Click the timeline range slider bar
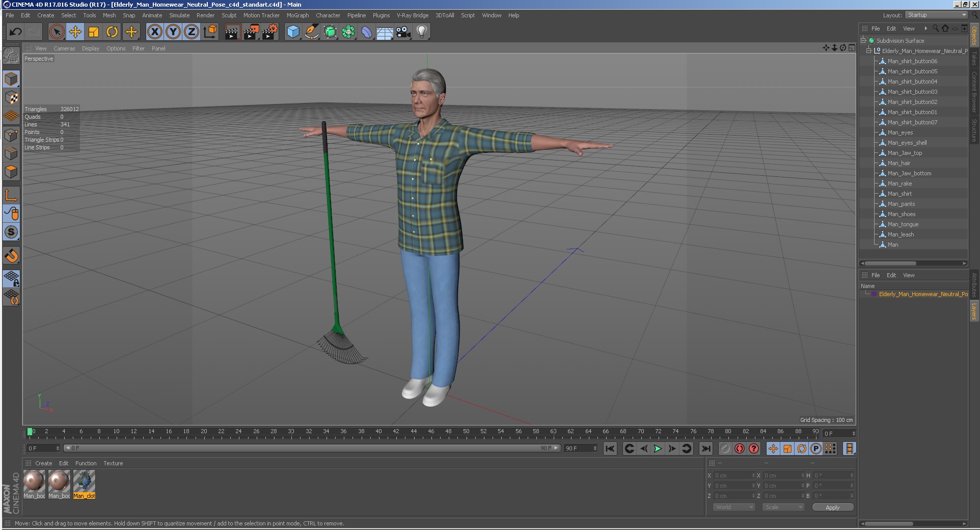Viewport: 980px width, 530px height. tap(312, 448)
